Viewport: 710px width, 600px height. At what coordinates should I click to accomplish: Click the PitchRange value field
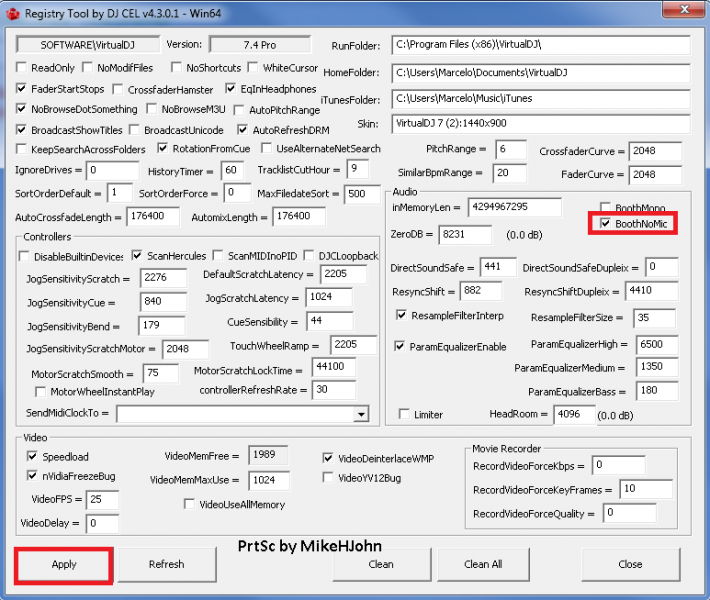point(511,149)
